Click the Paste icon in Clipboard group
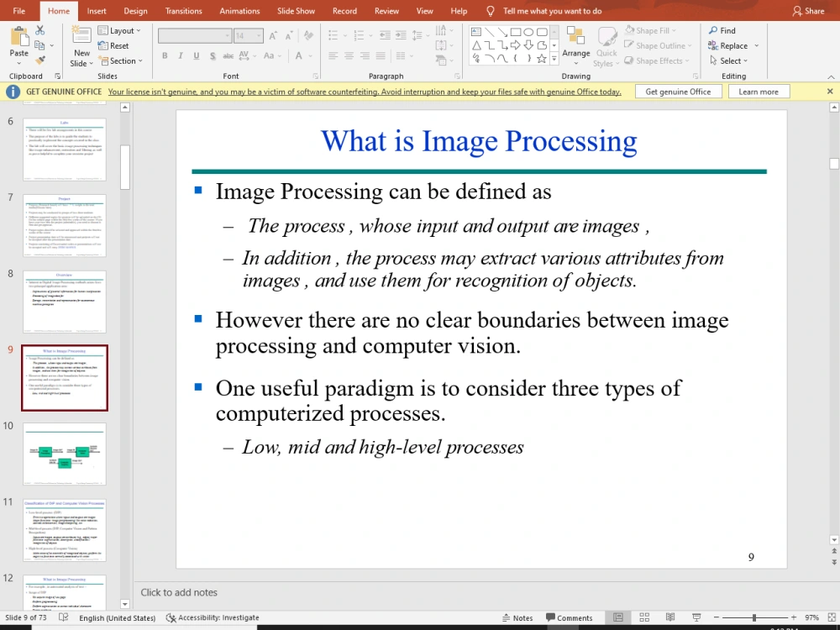Image resolution: width=840 pixels, height=630 pixels. (19, 36)
